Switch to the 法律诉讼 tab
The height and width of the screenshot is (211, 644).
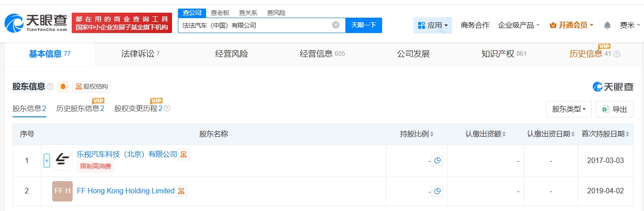[x=140, y=54]
